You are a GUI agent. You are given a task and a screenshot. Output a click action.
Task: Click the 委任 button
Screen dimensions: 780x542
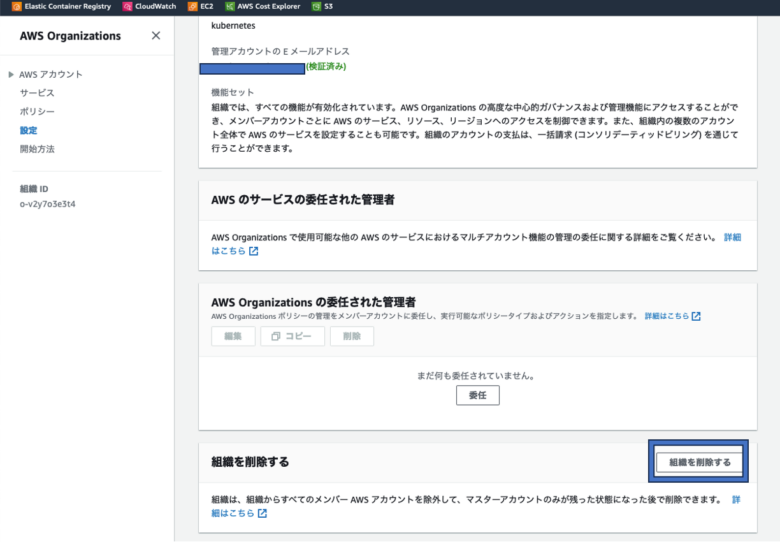[x=477, y=395]
